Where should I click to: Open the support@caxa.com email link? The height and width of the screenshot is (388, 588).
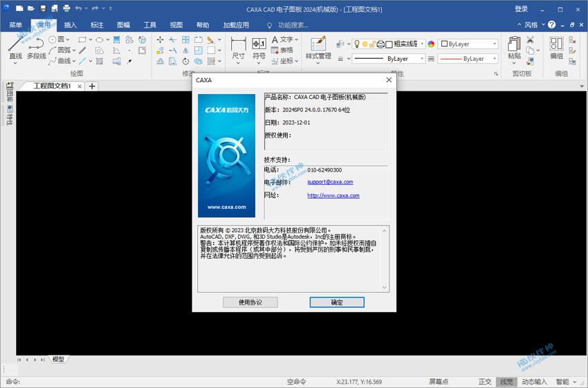click(330, 182)
